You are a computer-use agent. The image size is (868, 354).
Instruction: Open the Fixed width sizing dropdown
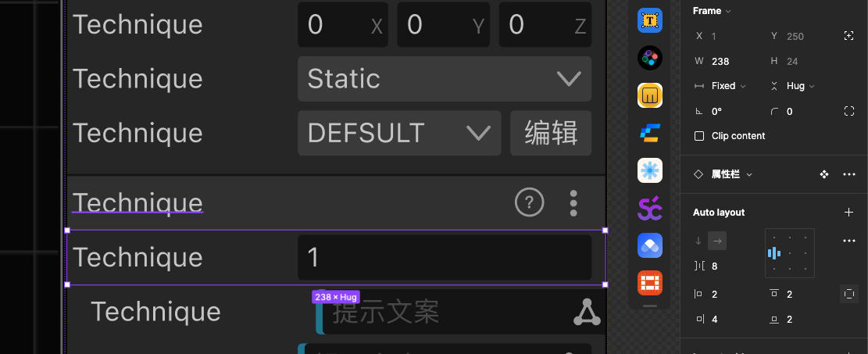point(727,86)
